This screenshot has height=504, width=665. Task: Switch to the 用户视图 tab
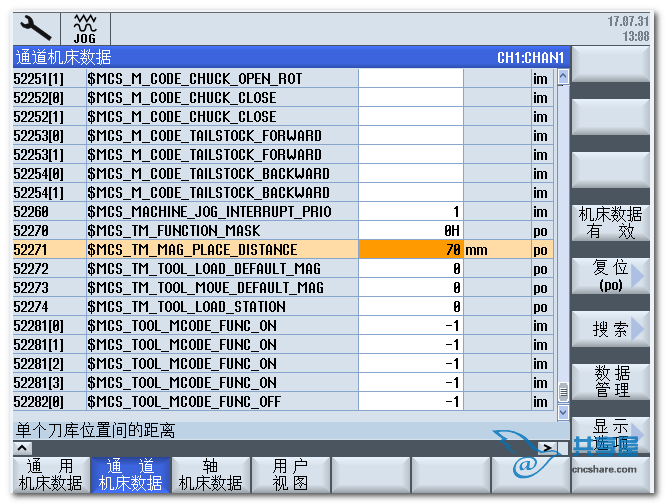coord(290,475)
